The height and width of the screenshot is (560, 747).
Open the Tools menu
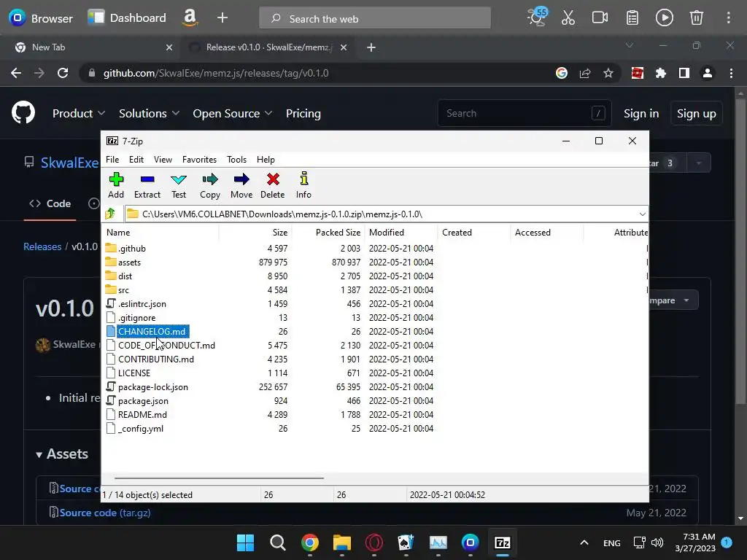coord(237,160)
